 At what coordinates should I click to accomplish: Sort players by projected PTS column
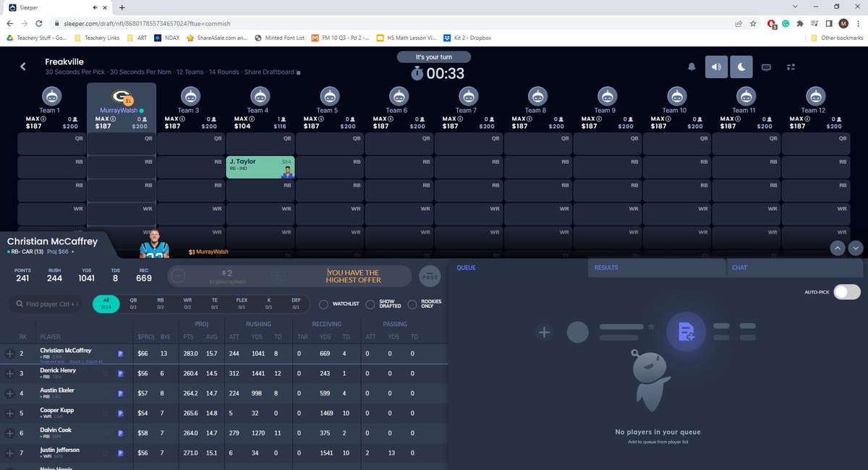[190, 337]
